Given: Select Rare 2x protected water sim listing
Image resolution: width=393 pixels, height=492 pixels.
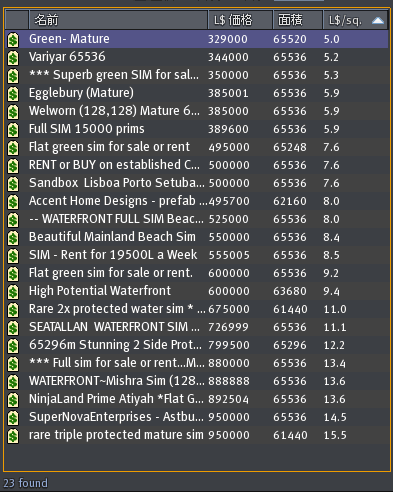Looking at the screenshot, I should 197,309.
